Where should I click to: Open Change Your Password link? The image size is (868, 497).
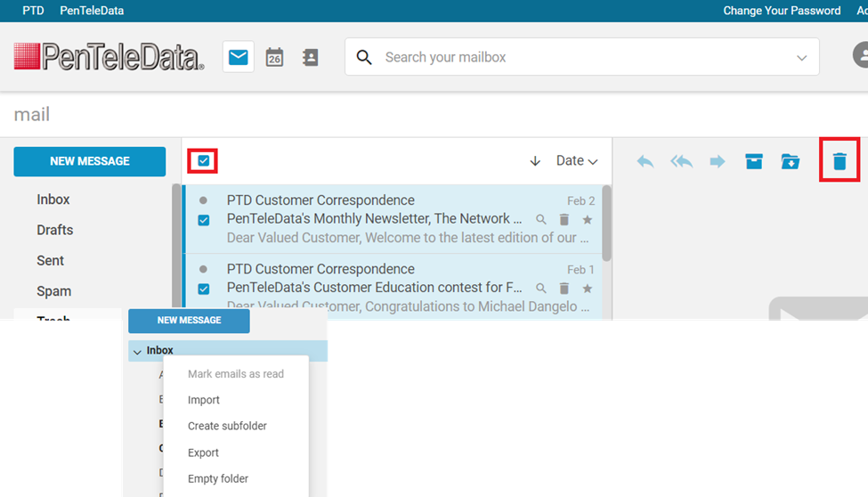[x=782, y=11]
